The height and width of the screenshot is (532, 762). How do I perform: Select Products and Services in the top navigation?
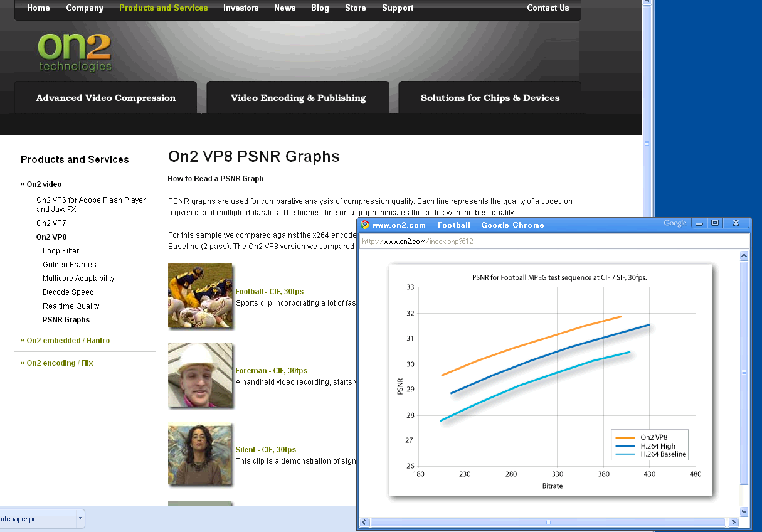click(163, 8)
